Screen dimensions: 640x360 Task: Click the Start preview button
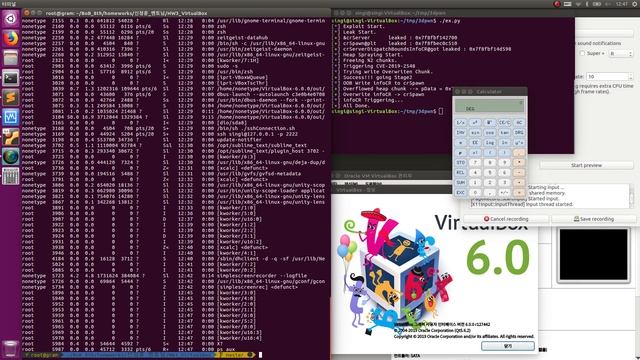pos(586,165)
